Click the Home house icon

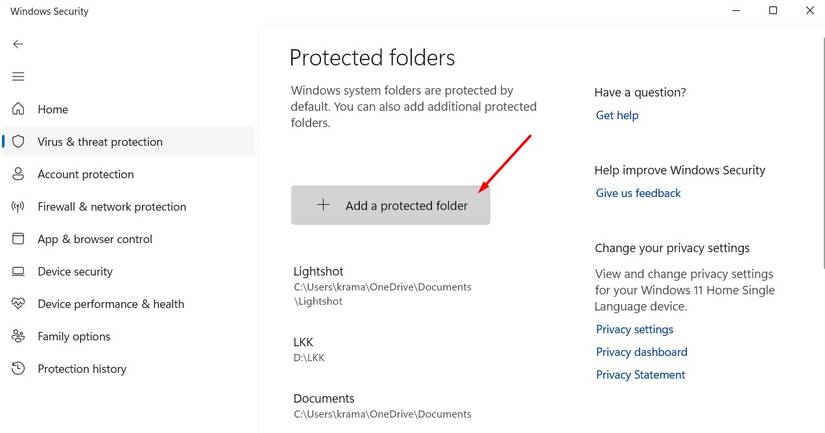click(x=18, y=109)
